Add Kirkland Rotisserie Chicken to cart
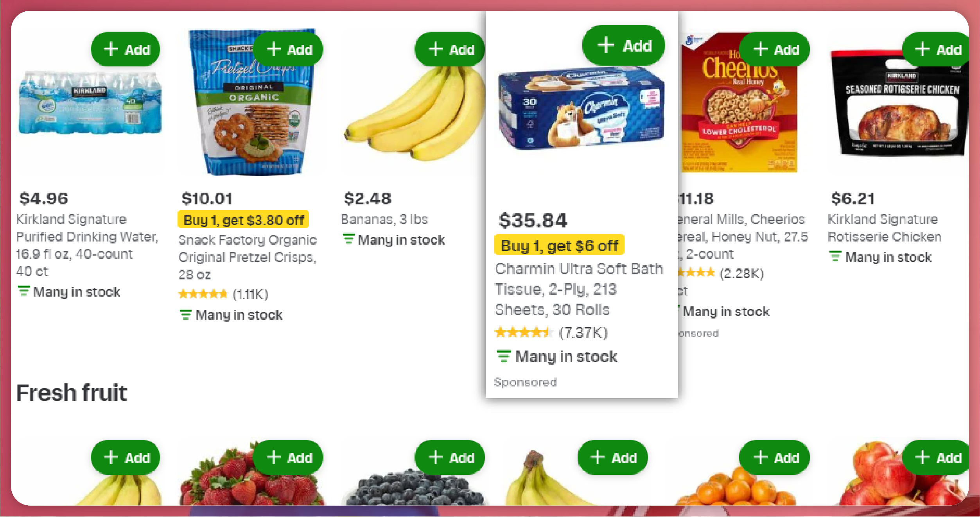The width and height of the screenshot is (980, 517). pyautogui.click(x=937, y=49)
